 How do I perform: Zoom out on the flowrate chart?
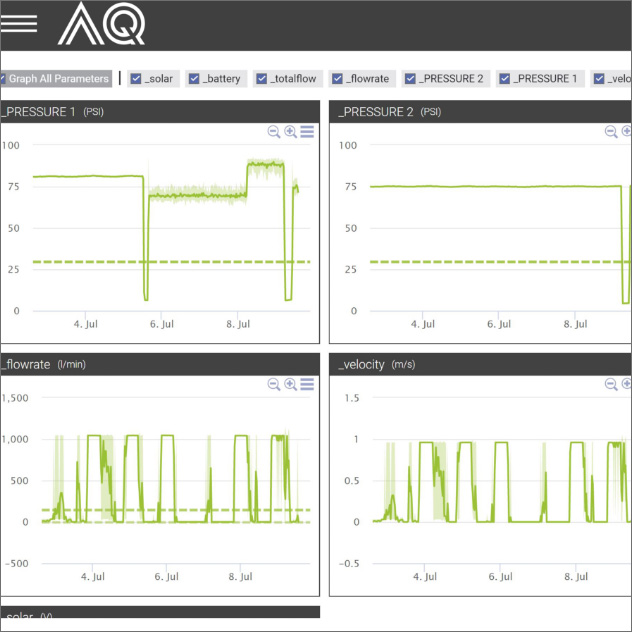point(274,384)
